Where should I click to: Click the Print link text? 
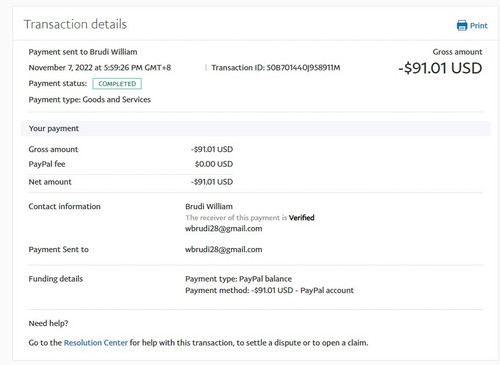479,26
